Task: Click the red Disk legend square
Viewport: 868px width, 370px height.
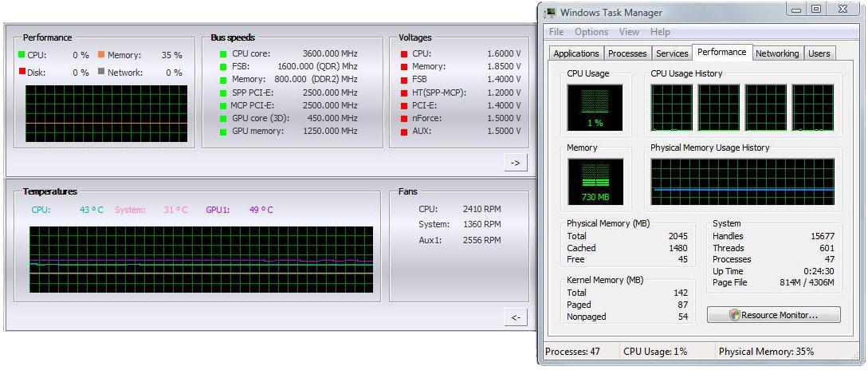Action: point(22,72)
